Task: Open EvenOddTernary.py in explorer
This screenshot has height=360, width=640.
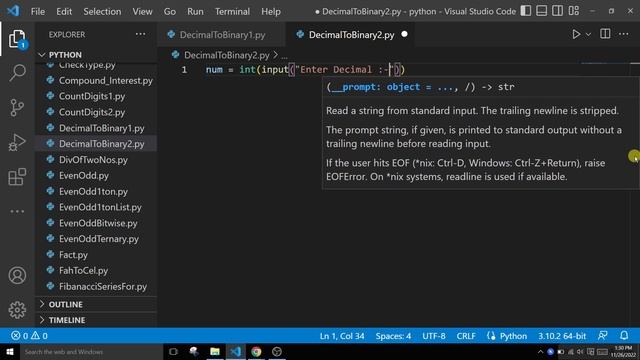Action: pos(99,239)
